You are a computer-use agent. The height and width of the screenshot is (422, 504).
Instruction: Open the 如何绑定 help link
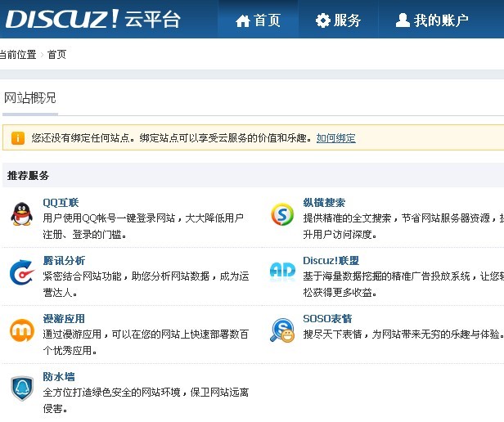point(336,138)
